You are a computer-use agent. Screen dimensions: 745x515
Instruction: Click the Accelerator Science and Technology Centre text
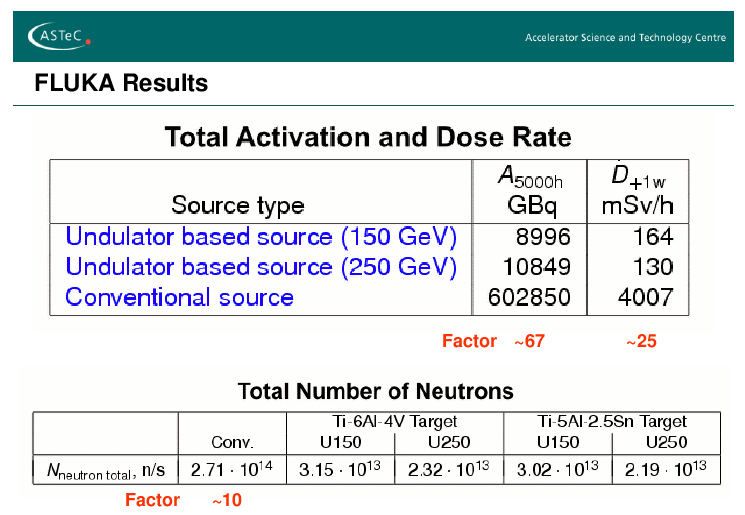pos(625,38)
